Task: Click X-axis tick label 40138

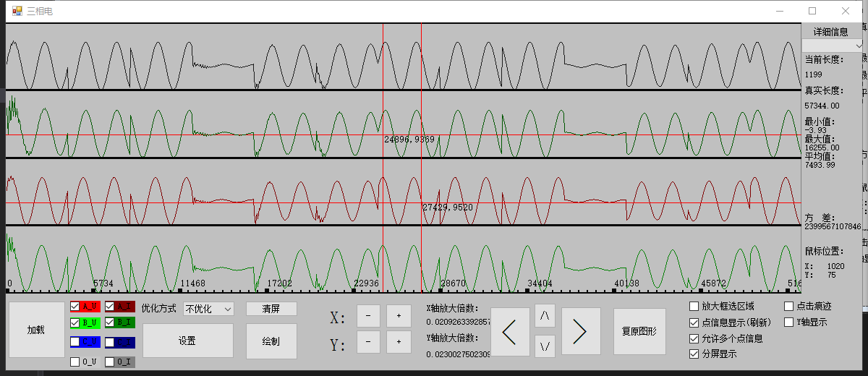Action: tap(626, 283)
